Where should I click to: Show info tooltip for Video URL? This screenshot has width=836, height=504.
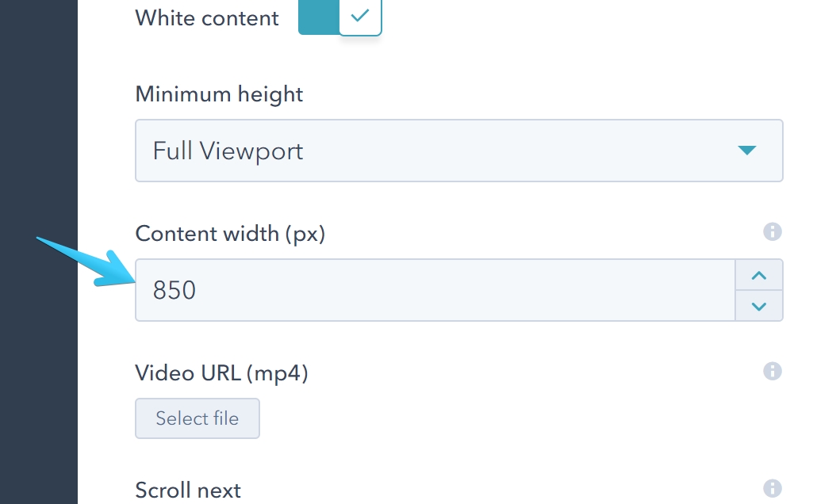click(x=772, y=371)
